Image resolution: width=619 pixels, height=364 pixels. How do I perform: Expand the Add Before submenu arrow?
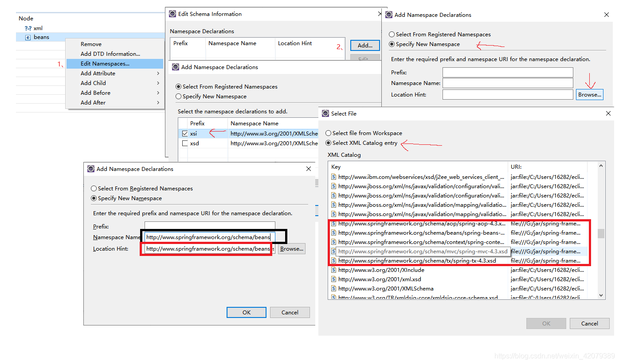158,93
